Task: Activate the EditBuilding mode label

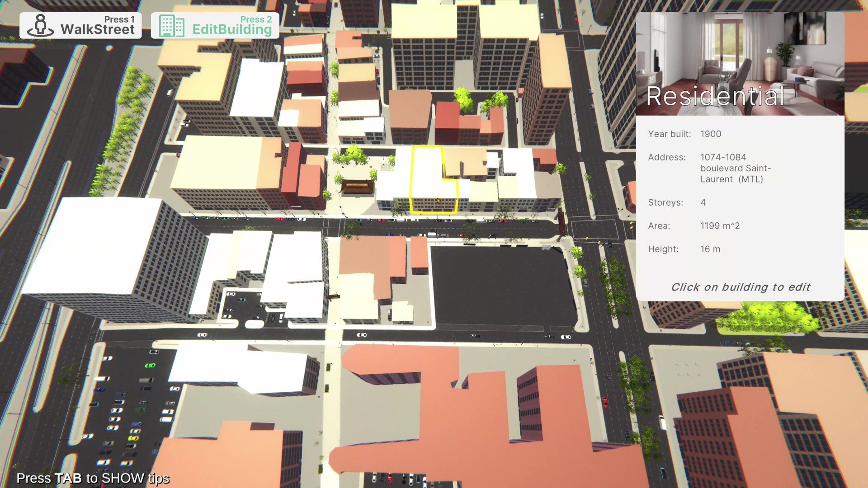Action: coord(232,29)
